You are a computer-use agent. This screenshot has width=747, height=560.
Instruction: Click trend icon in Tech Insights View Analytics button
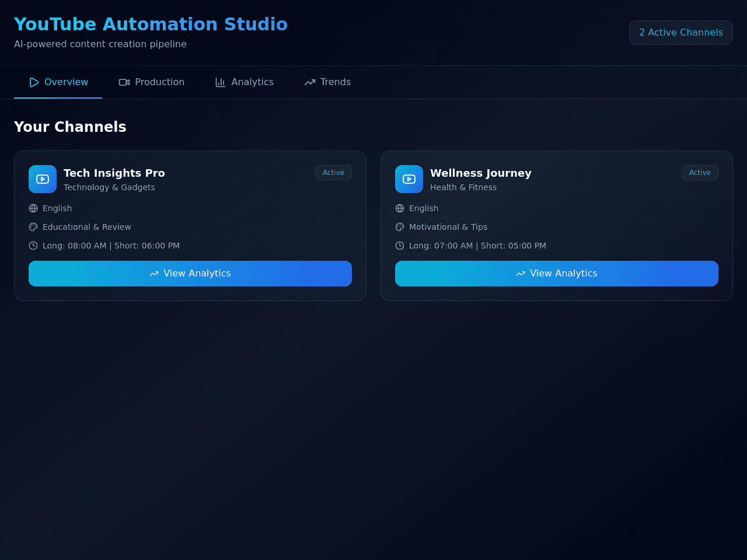(154, 274)
